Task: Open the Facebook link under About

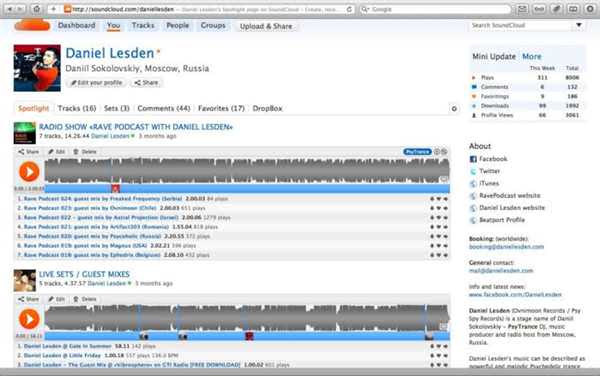Action: [493, 159]
